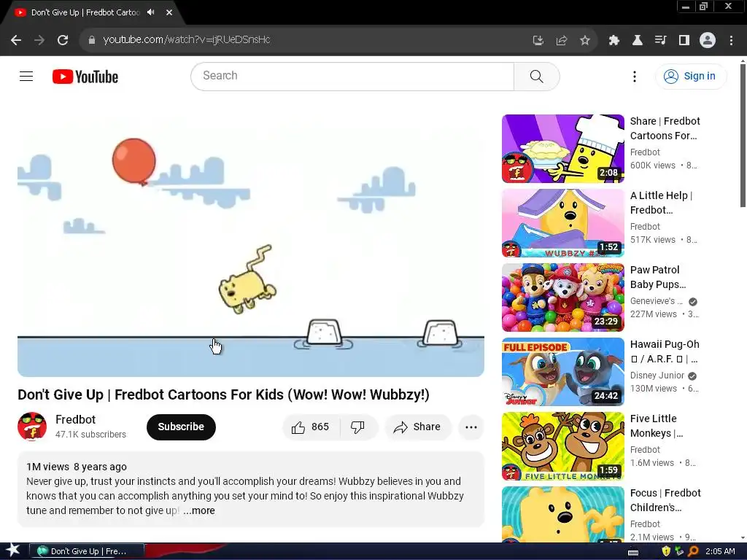Click the Focus | Fredbot Children's title
747x560 pixels.
[x=665, y=500]
